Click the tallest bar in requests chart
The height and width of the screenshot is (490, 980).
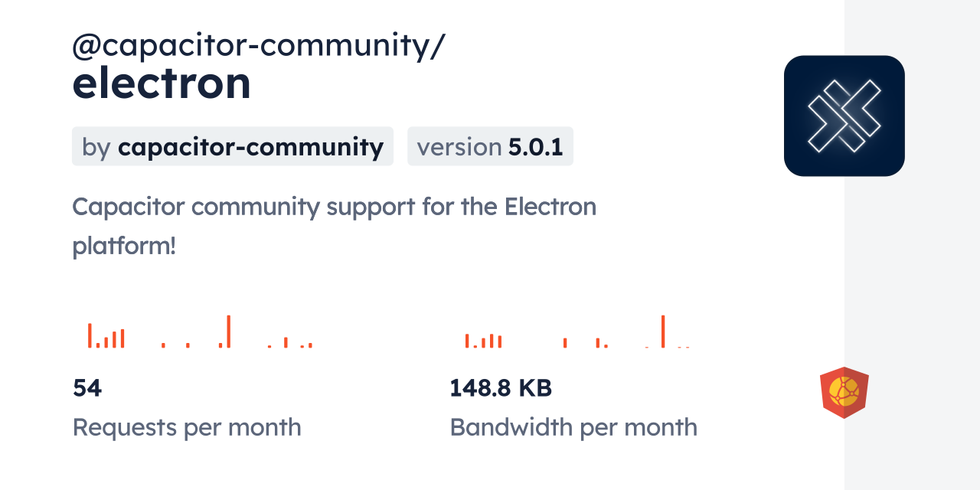tap(228, 332)
